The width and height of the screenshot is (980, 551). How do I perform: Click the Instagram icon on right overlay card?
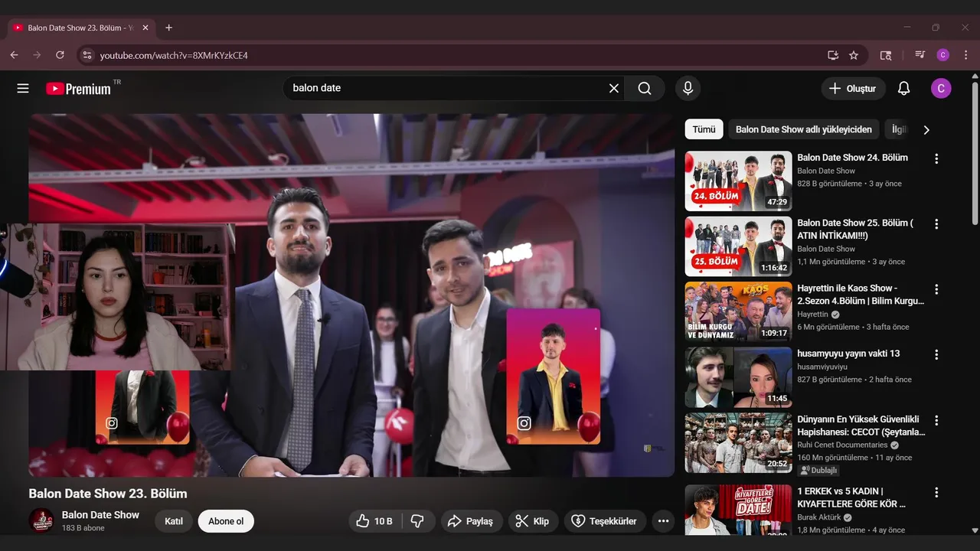tap(524, 423)
